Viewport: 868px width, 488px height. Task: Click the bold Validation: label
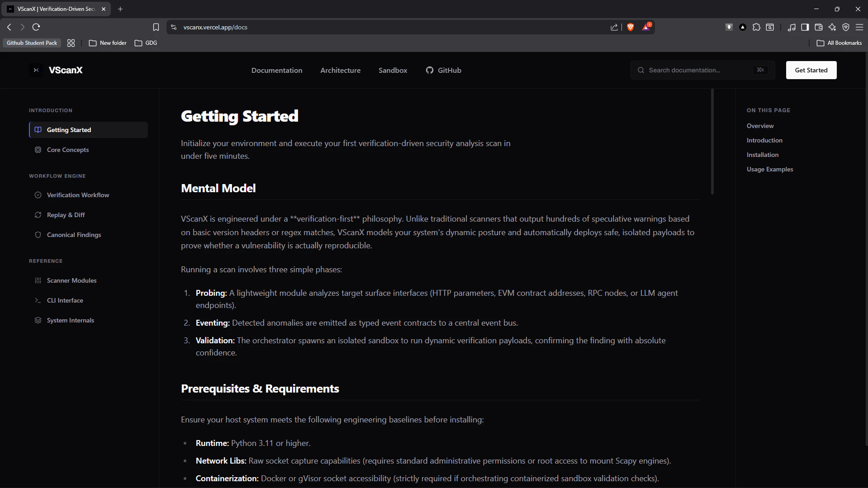[x=215, y=341]
